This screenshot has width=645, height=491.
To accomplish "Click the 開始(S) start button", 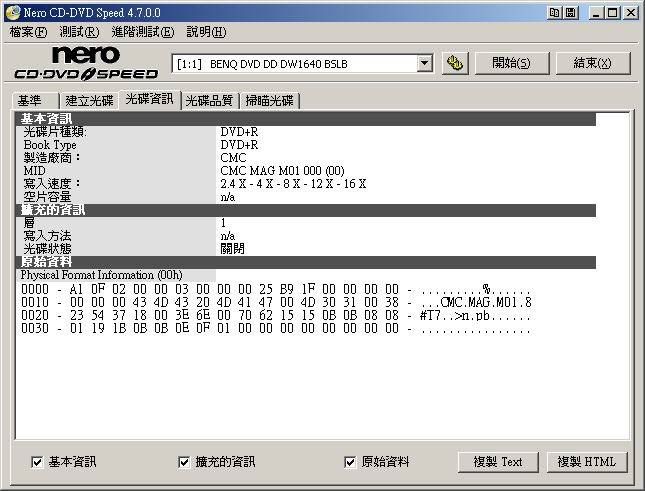I will click(x=512, y=63).
